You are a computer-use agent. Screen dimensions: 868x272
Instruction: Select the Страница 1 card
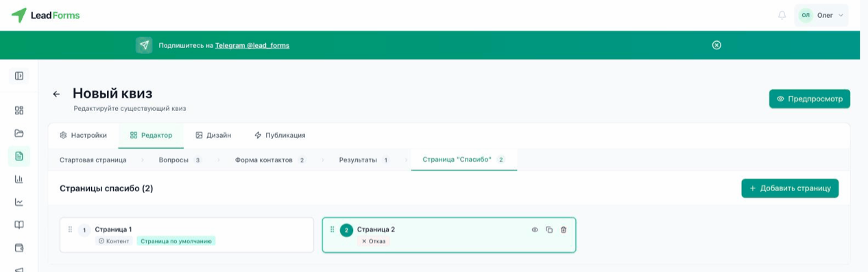pyautogui.click(x=186, y=235)
